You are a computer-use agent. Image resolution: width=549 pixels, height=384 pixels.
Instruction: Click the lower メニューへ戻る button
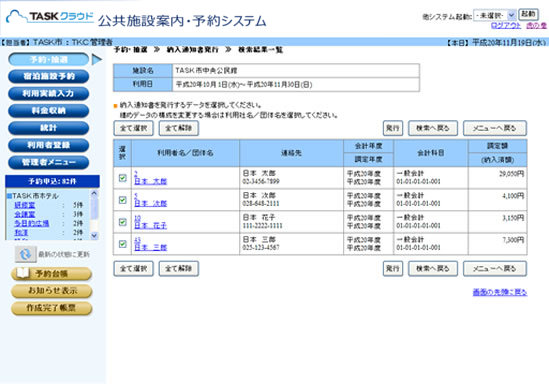point(495,269)
